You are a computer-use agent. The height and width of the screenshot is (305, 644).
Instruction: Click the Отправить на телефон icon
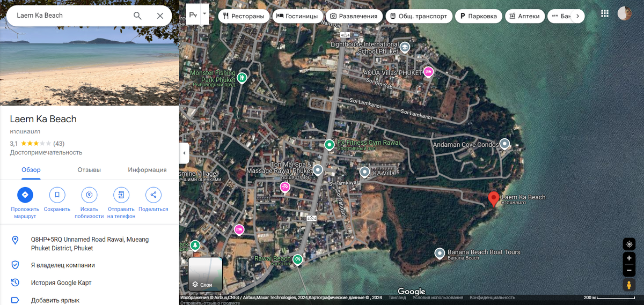121,195
